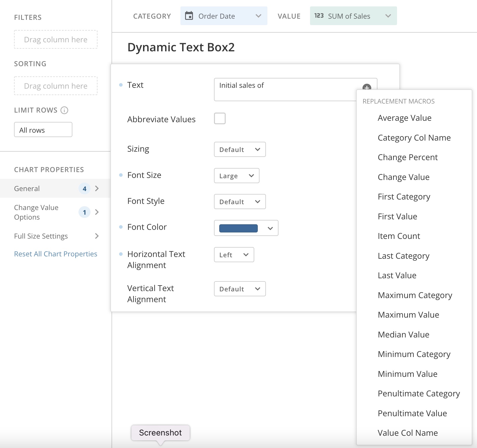
Task: Click Reset All Chart Properties link
Action: click(x=55, y=254)
